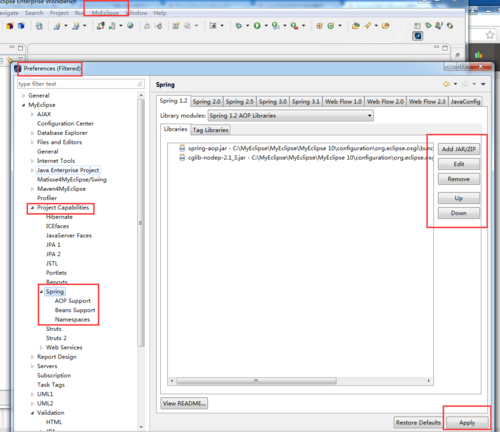Click the open perspective icon at toolbar right
500x432 pixels.
(x=417, y=26)
